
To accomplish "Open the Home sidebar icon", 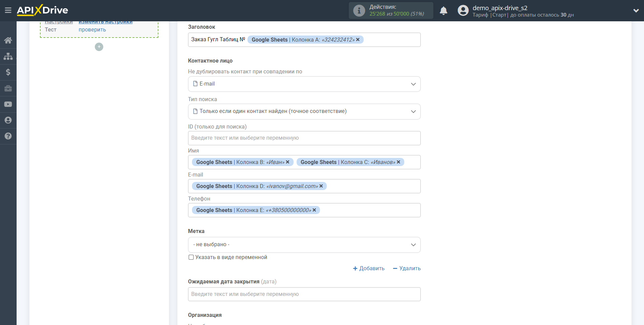I will pyautogui.click(x=8, y=40).
